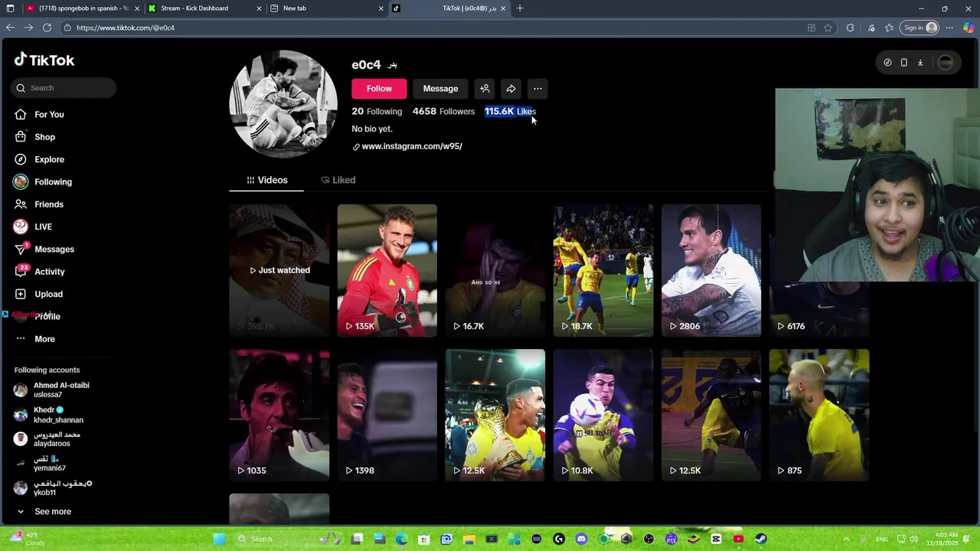Open browser settings and more menu
Screen dimensions: 980x551
tap(949, 28)
